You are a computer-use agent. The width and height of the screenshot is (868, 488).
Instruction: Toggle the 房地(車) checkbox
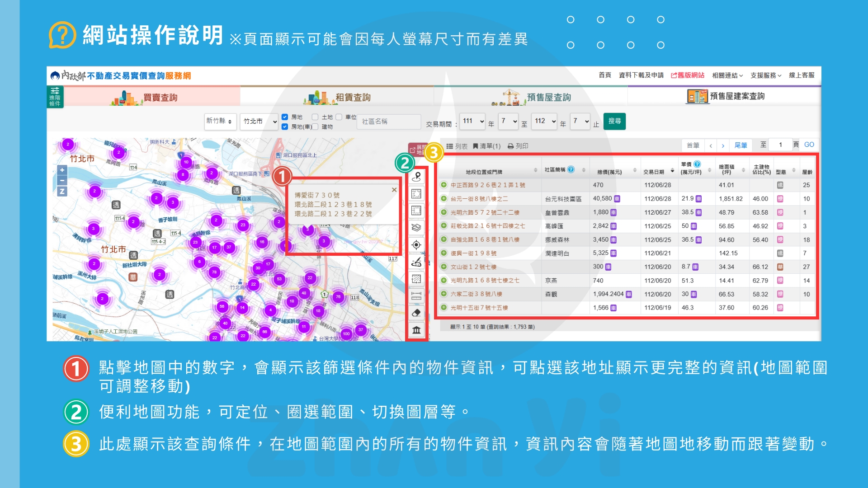[x=285, y=127]
